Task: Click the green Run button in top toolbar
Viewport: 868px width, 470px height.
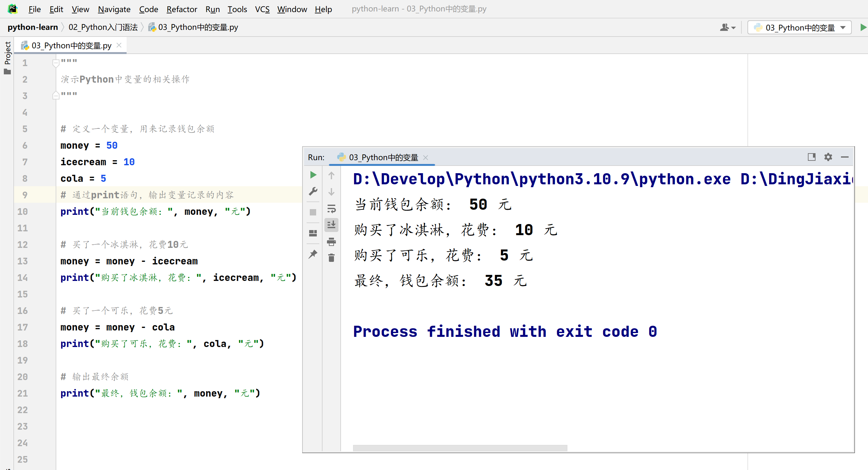Action: click(863, 27)
